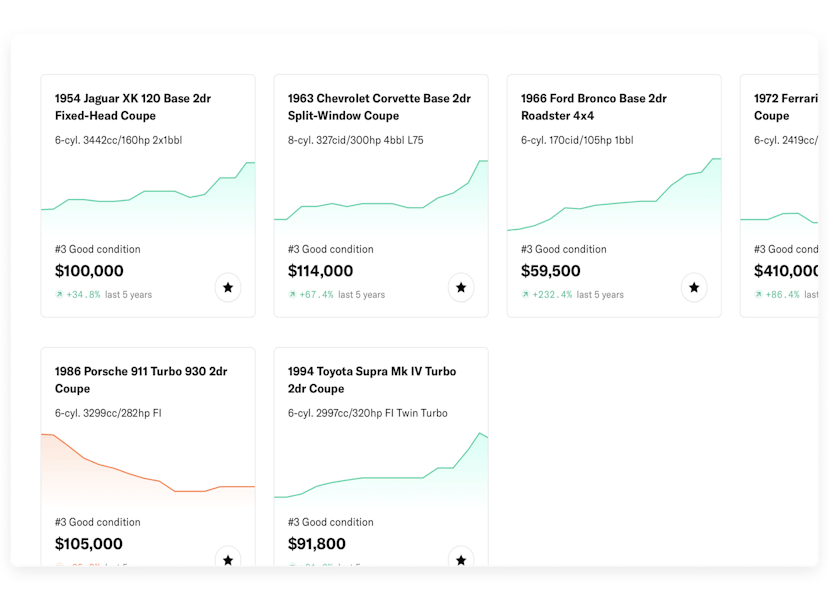Image resolution: width=828 pixels, height=598 pixels.
Task: Click the Supra rising price chart
Action: pos(381,469)
